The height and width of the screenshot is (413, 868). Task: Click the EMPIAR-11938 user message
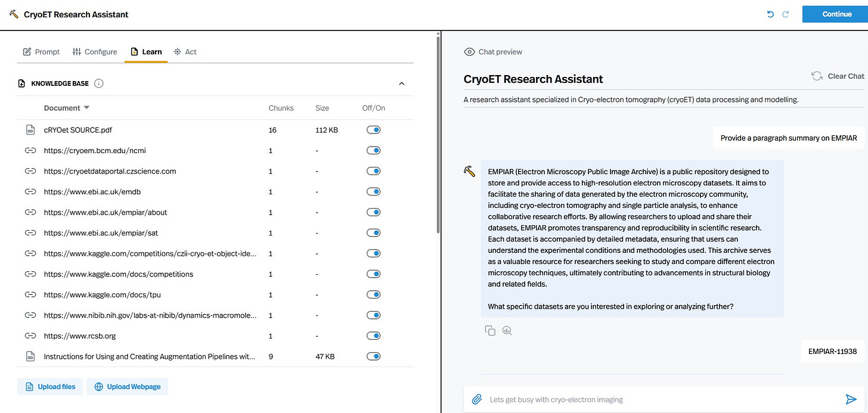832,351
